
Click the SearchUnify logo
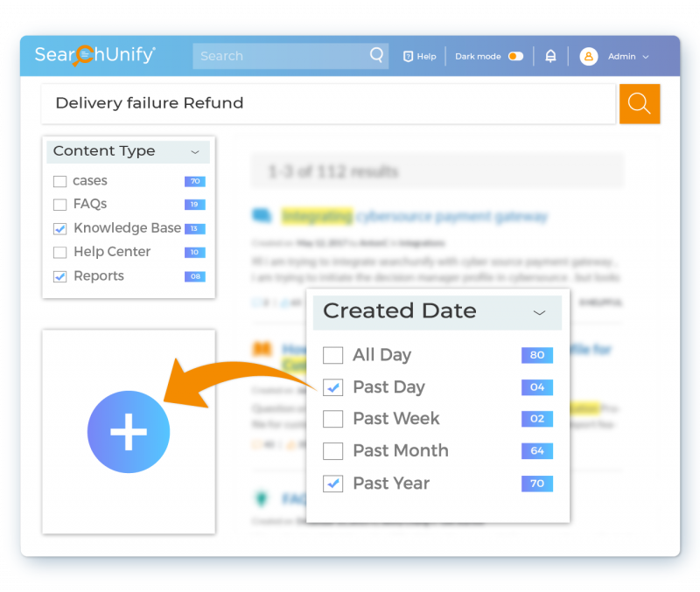[x=95, y=55]
